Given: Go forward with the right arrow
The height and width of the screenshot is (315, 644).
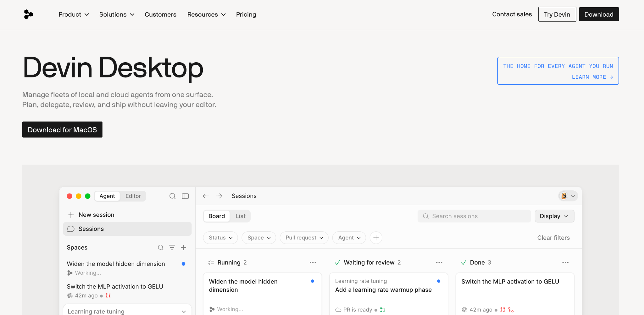Looking at the screenshot, I should (219, 196).
